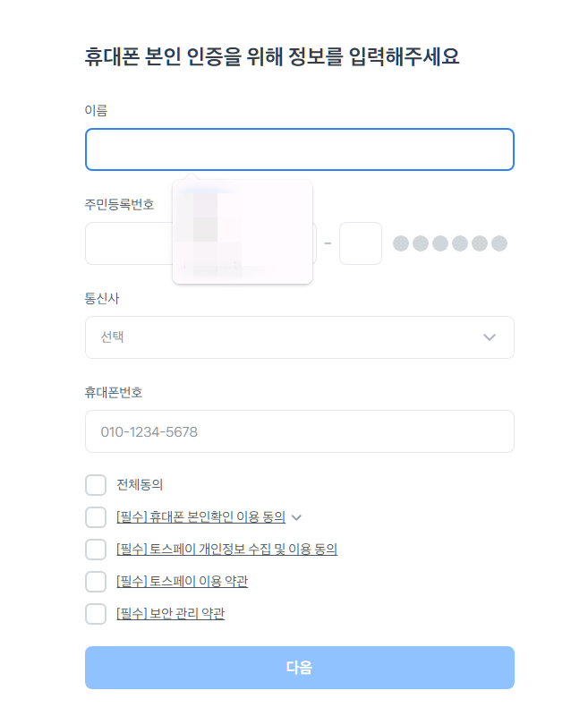Tick 토스페이 개인정보 수집 및 이용 동의 checkbox
This screenshot has width=588, height=716.
(x=96, y=550)
